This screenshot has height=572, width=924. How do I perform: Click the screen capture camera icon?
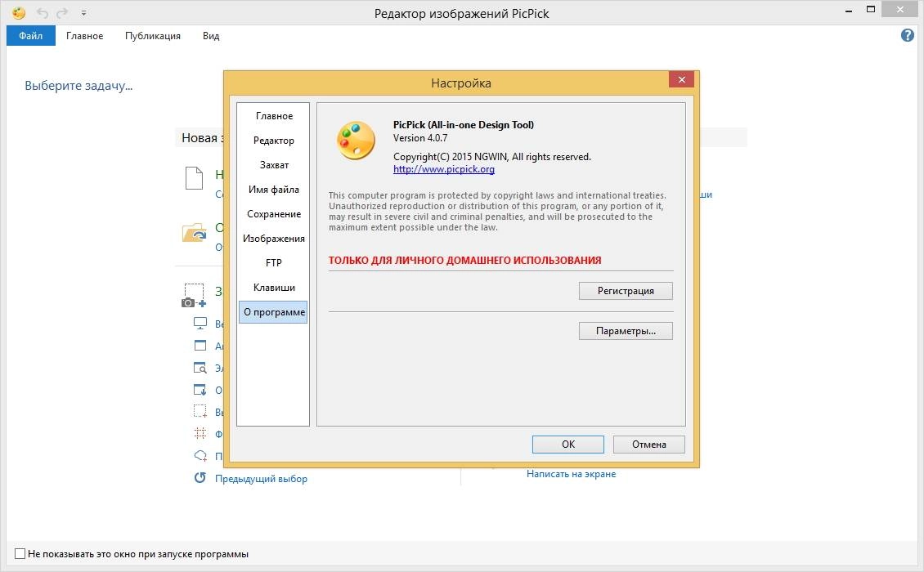pyautogui.click(x=194, y=295)
